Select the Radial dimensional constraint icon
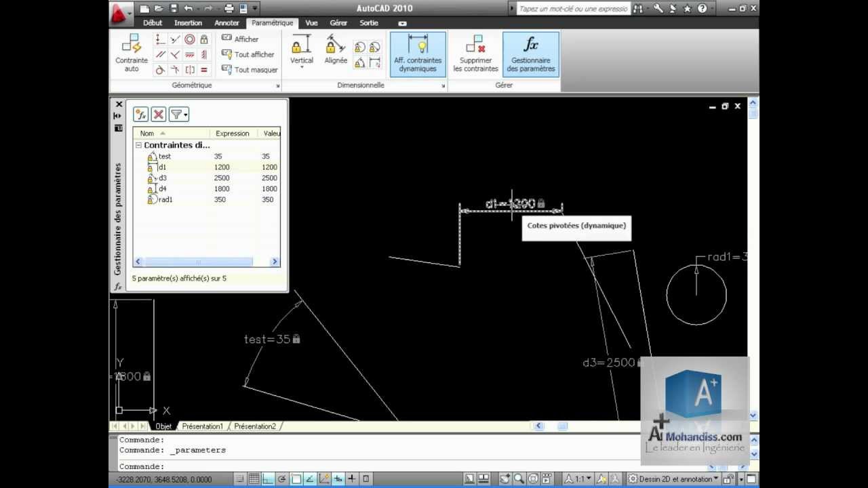Viewport: 868px width, 488px height. (359, 47)
